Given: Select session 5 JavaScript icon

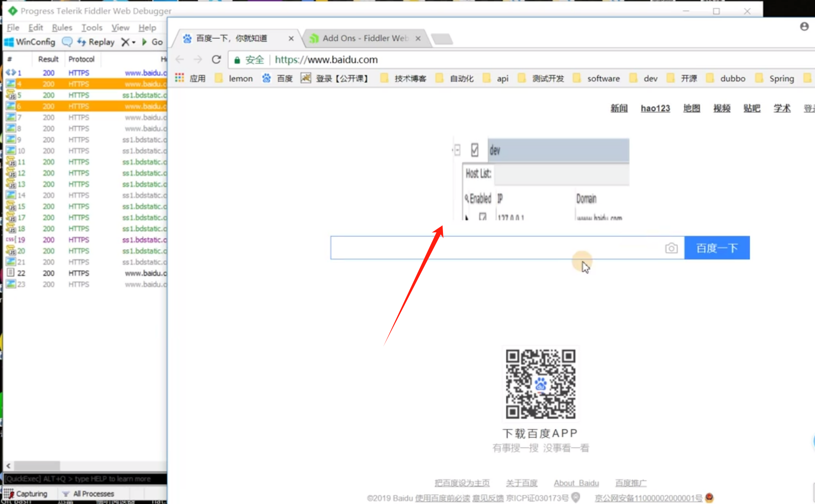Looking at the screenshot, I should tap(11, 95).
